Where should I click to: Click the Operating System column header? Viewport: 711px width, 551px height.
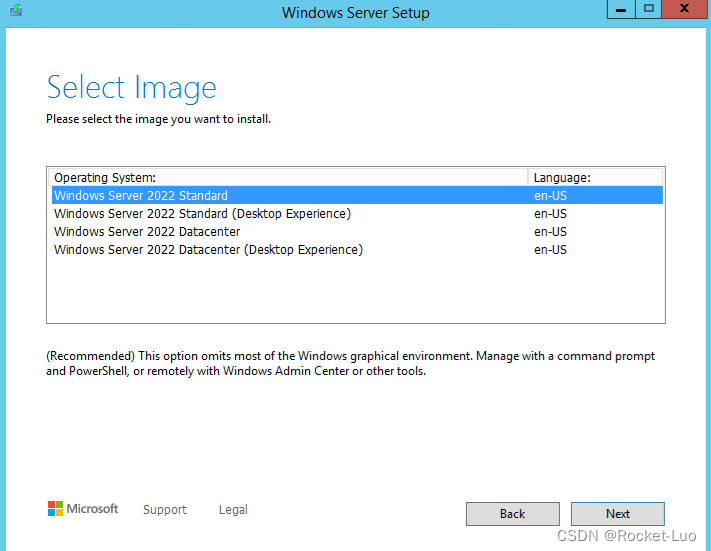[x=288, y=177]
